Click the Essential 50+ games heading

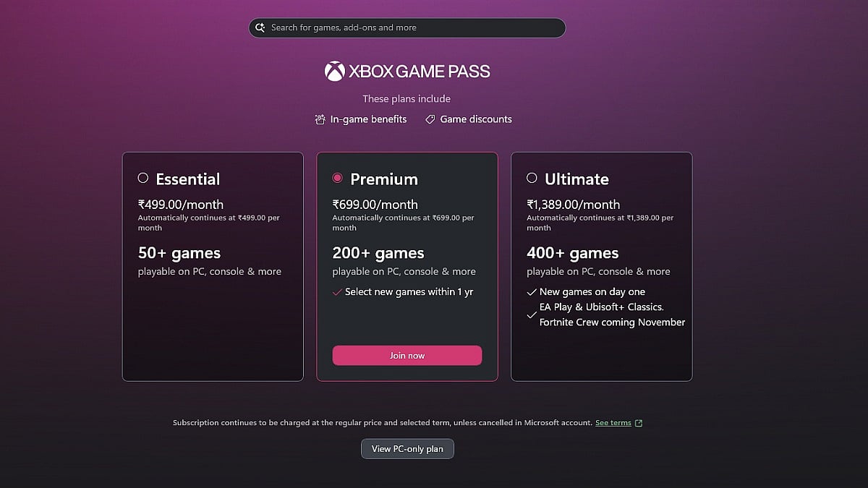(179, 253)
